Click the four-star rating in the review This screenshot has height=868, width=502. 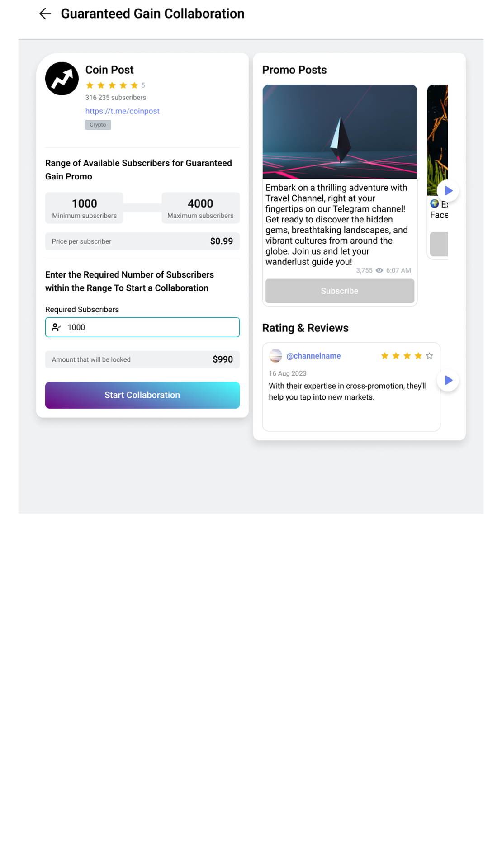407,356
